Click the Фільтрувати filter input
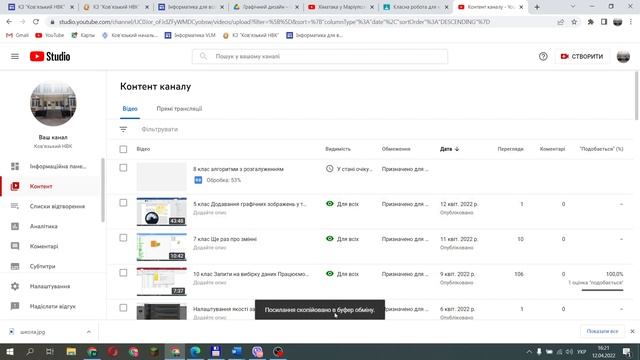The width and height of the screenshot is (640, 360). 160,129
